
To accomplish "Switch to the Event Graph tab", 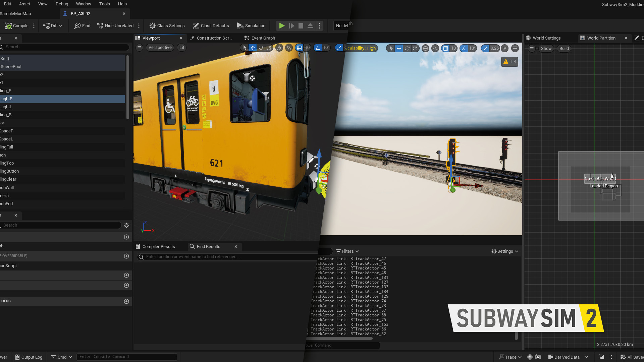I will click(263, 38).
